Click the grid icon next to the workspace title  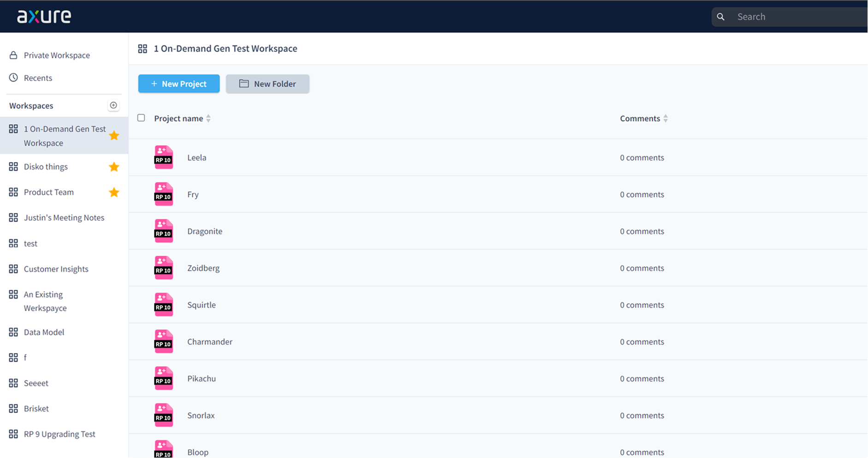click(x=142, y=48)
